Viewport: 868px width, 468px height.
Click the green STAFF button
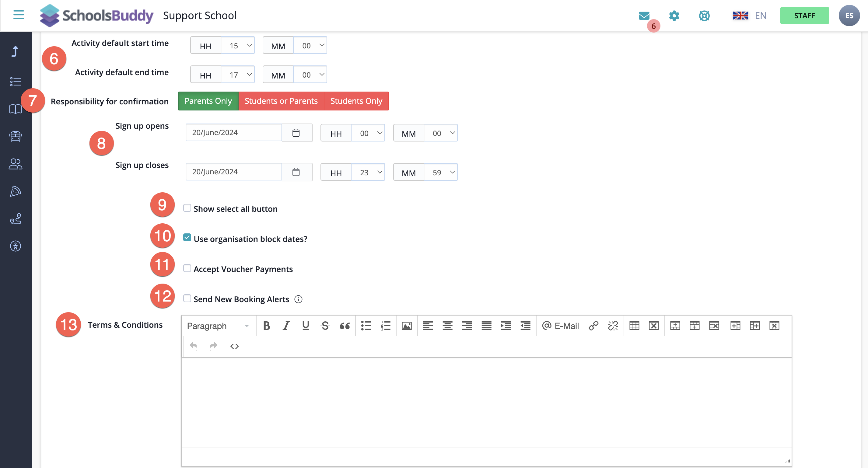(804, 16)
